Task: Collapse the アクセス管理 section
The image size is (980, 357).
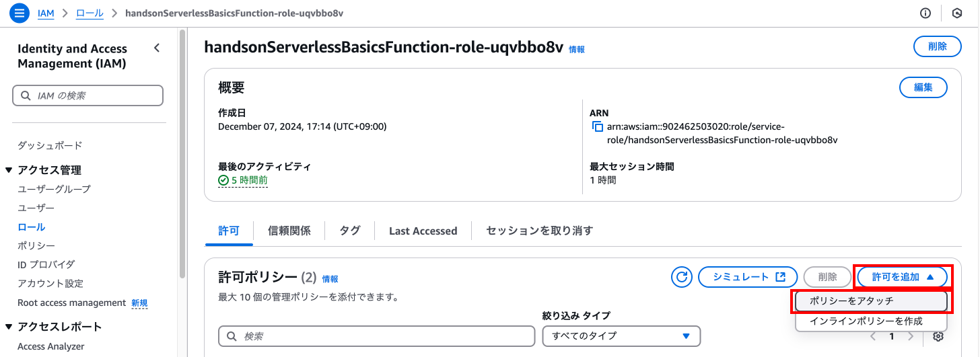Action: [9, 170]
